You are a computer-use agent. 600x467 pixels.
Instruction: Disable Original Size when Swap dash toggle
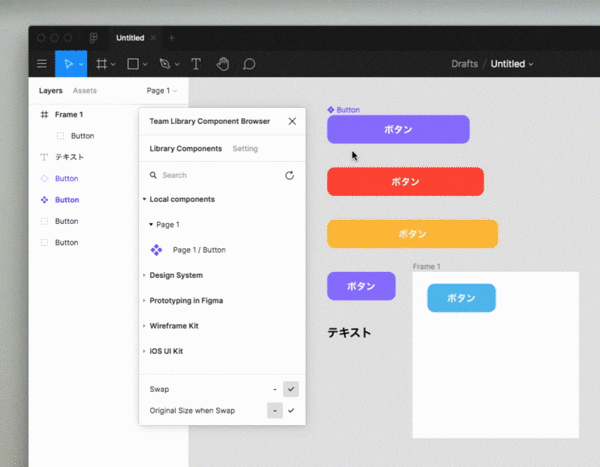[x=275, y=410]
